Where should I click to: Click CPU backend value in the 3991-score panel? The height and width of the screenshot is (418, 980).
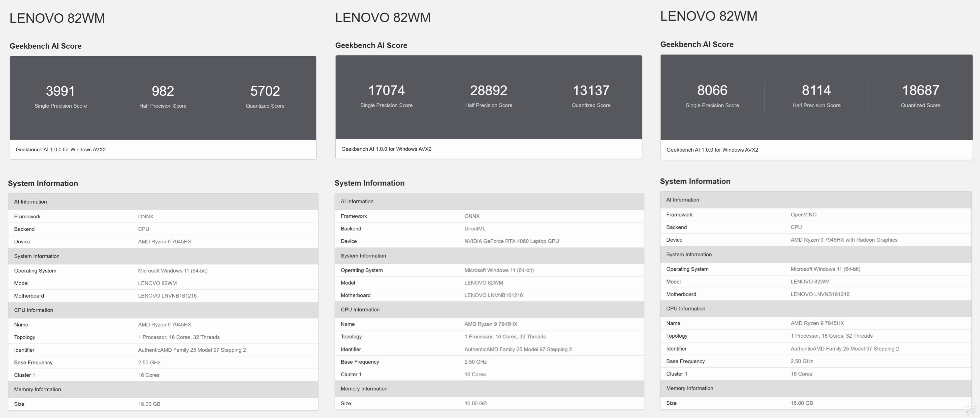pyautogui.click(x=143, y=229)
